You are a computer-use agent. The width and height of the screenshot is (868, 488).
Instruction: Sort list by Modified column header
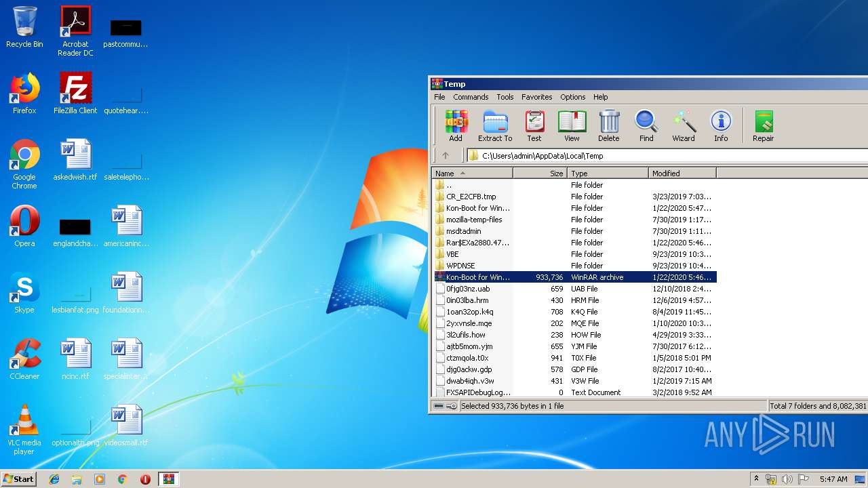pos(682,174)
